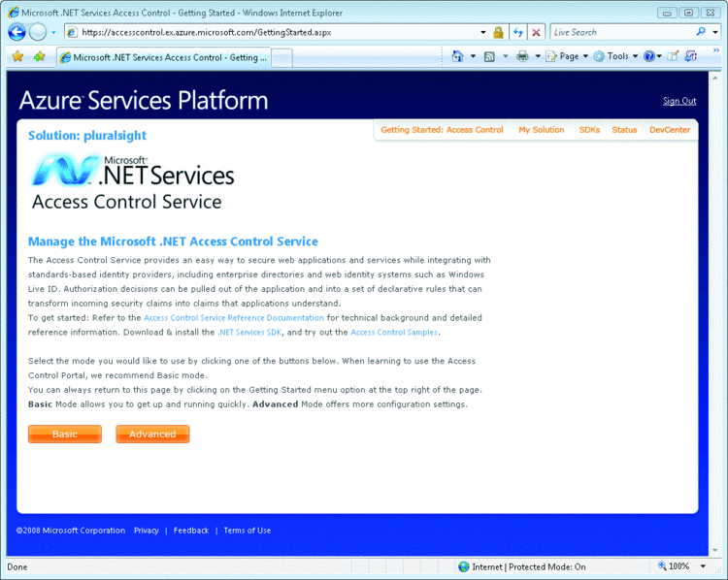
Task: Click the Microsoft .NET Services logo
Action: (132, 171)
